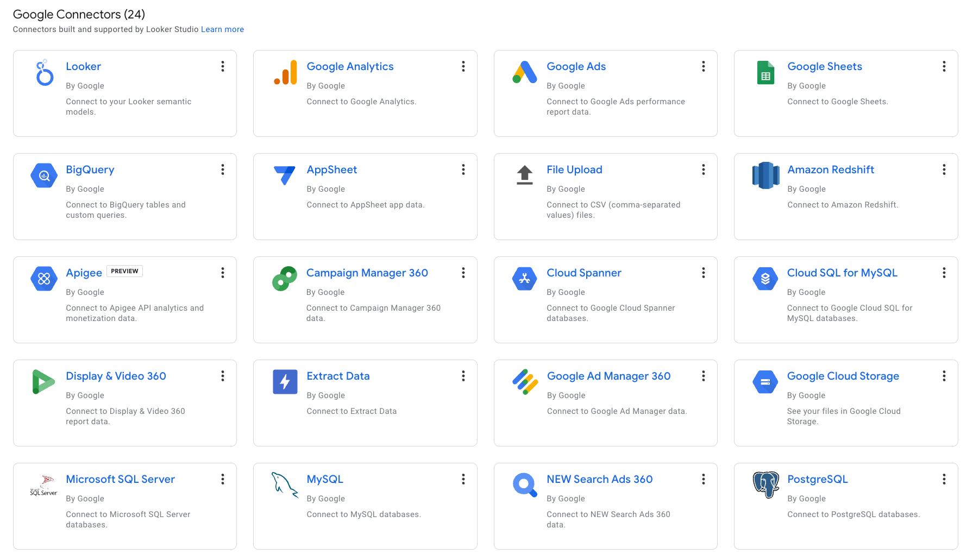Screen dimensions: 973x560
Task: Choose the green Google Sheets icon
Action: [765, 73]
